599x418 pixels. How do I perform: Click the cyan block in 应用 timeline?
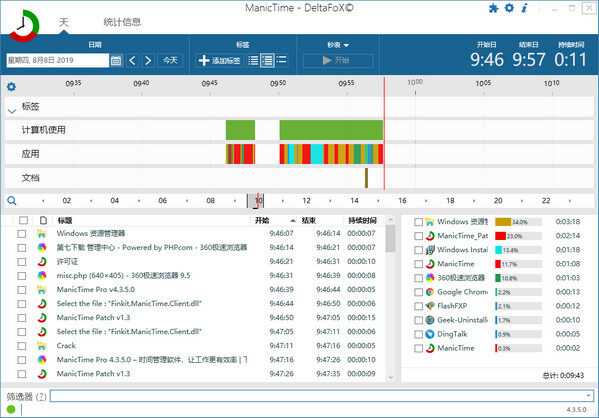(x=317, y=154)
